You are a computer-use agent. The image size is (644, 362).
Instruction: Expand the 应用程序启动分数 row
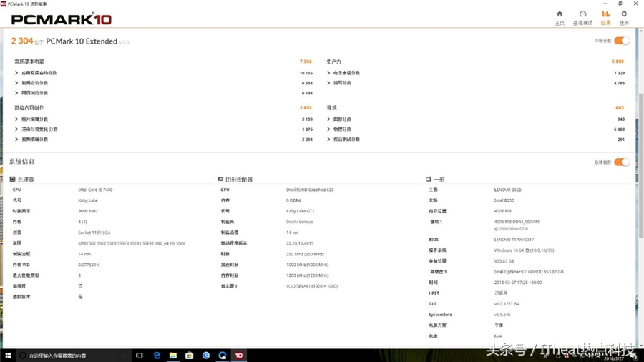coord(17,73)
